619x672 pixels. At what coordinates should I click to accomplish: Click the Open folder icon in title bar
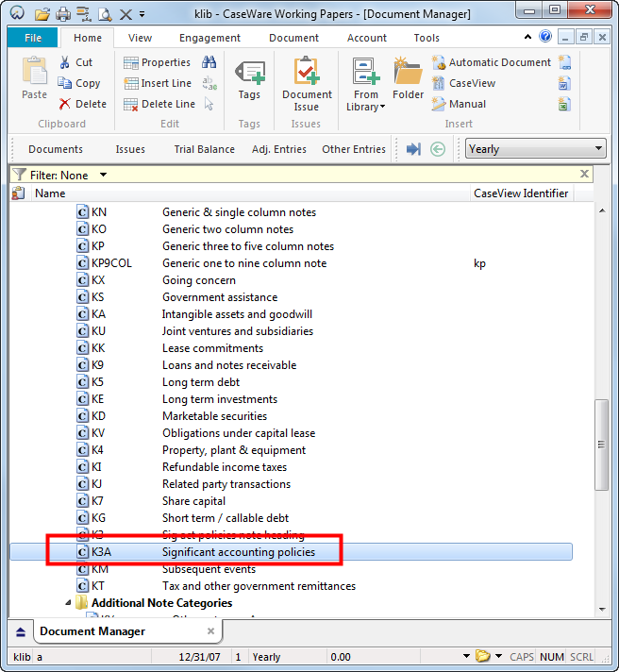tap(42, 14)
